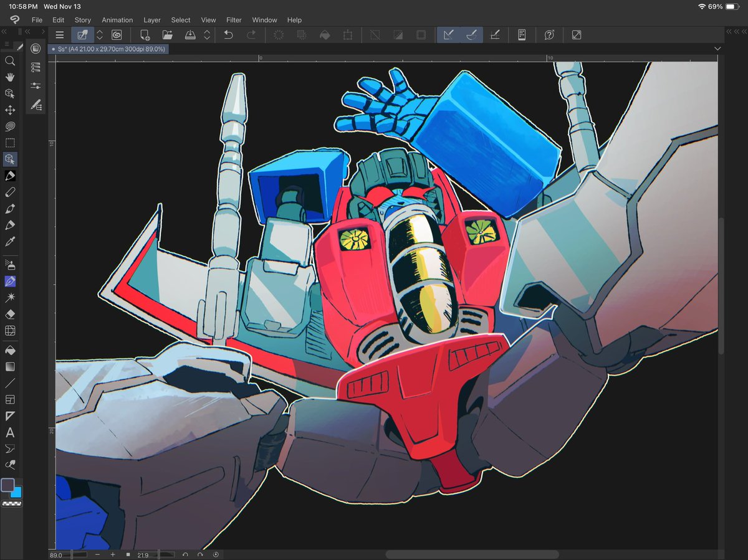The width and height of the screenshot is (748, 560).
Task: Expand the up-down arrows beside edit-mode button
Action: click(x=100, y=35)
